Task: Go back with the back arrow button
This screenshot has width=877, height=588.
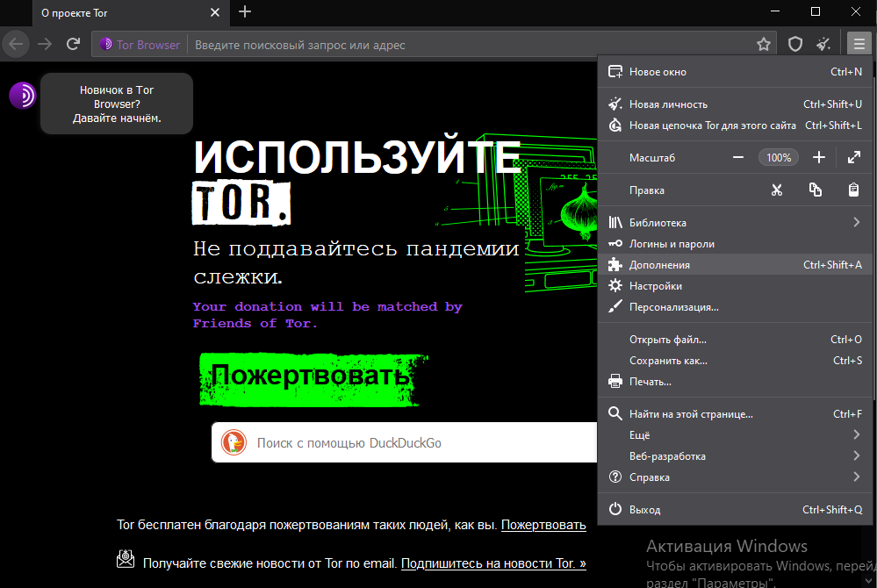Action: click(16, 44)
